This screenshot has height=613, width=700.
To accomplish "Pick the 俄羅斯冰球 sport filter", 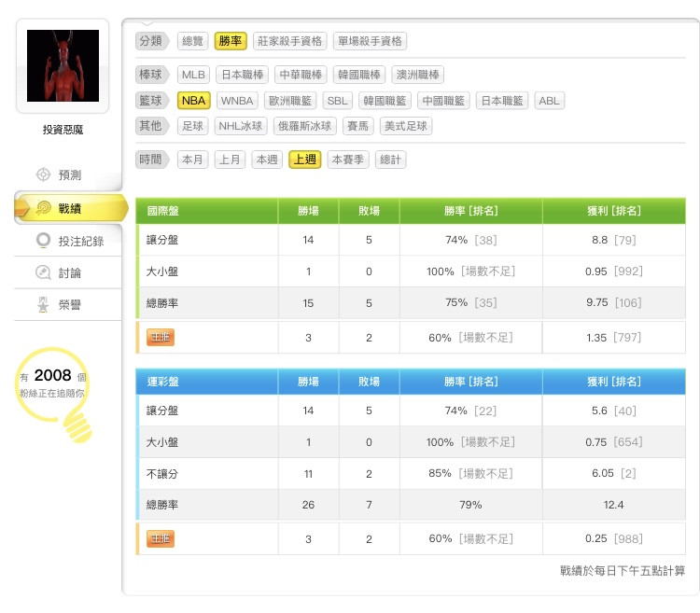I will (305, 126).
